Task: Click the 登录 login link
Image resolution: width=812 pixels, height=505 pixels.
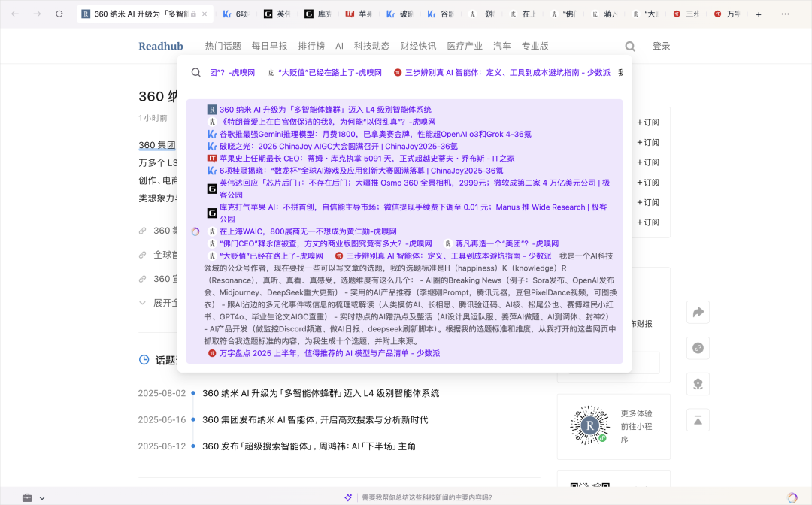Action: (661, 46)
